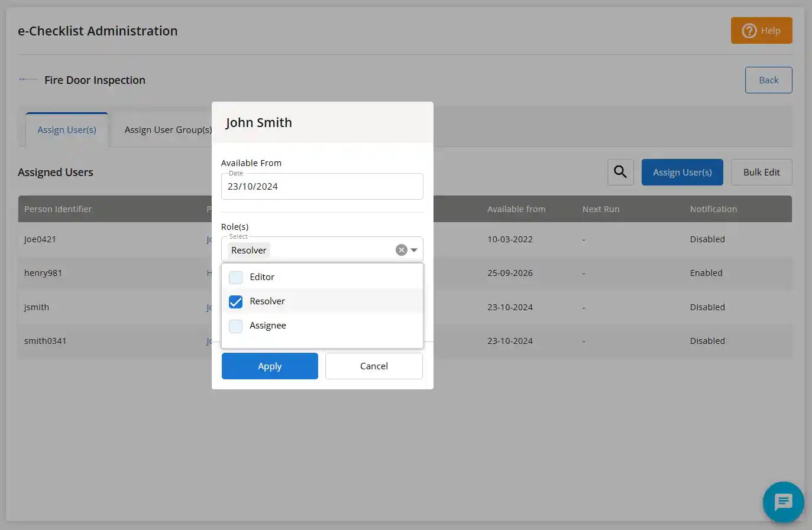Apply the John Smith role changes

click(270, 366)
